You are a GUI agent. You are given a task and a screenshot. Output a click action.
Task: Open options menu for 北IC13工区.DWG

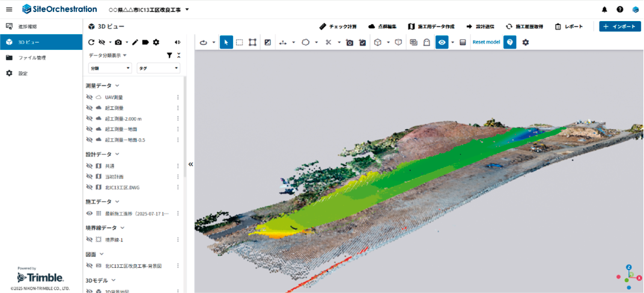coord(178,187)
